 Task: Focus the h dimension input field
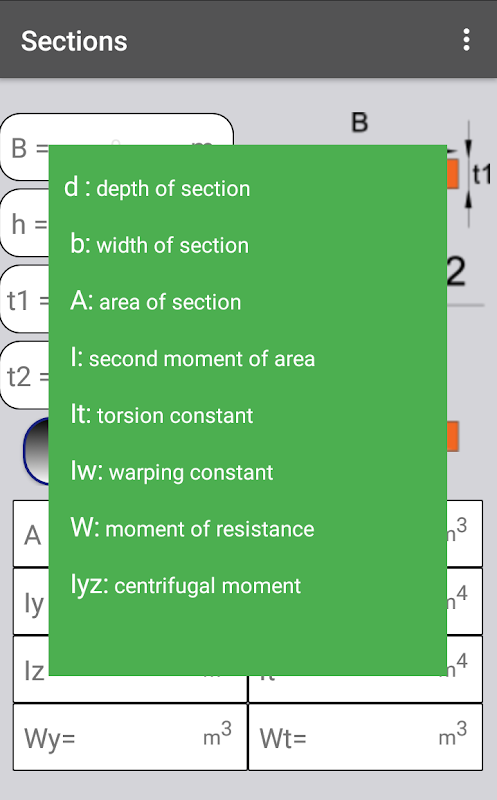coord(24,222)
